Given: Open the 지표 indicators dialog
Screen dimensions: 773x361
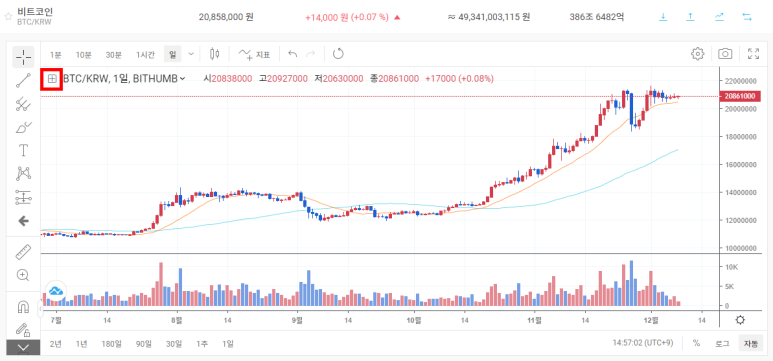Looking at the screenshot, I should (254, 54).
